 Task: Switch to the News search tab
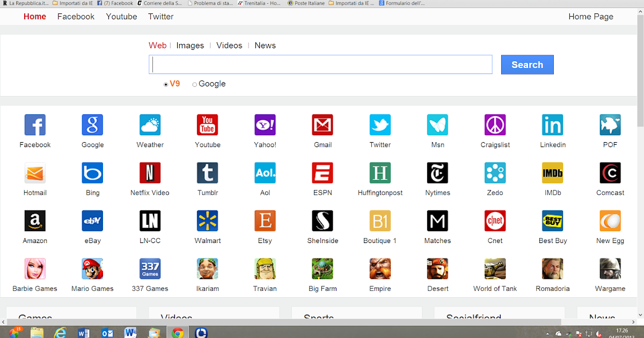(265, 46)
